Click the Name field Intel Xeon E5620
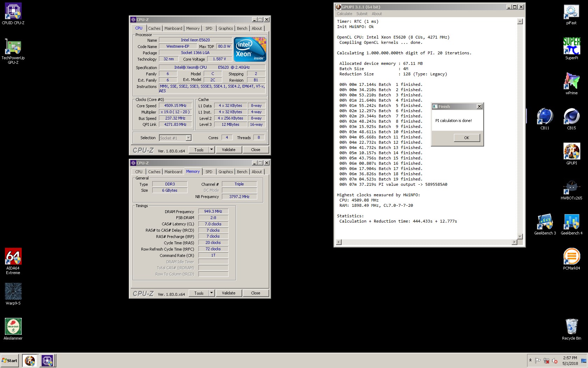This screenshot has width=588, height=368. 195,40
